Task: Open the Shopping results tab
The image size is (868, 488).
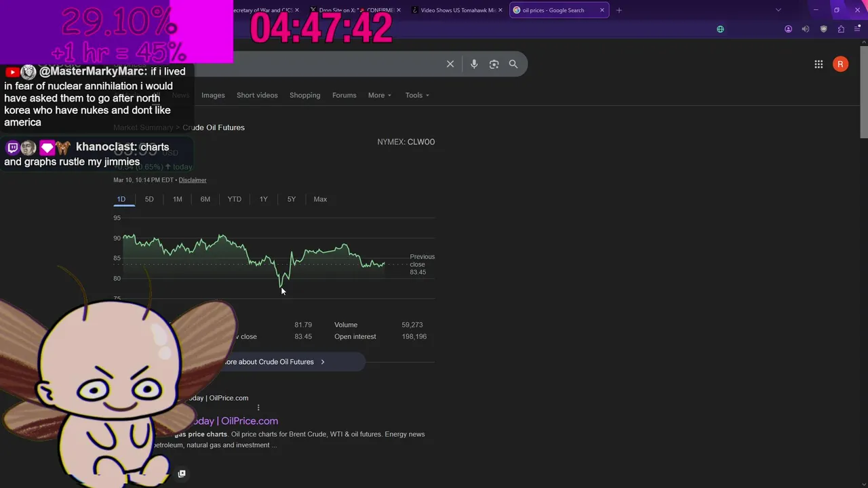Action: 305,95
